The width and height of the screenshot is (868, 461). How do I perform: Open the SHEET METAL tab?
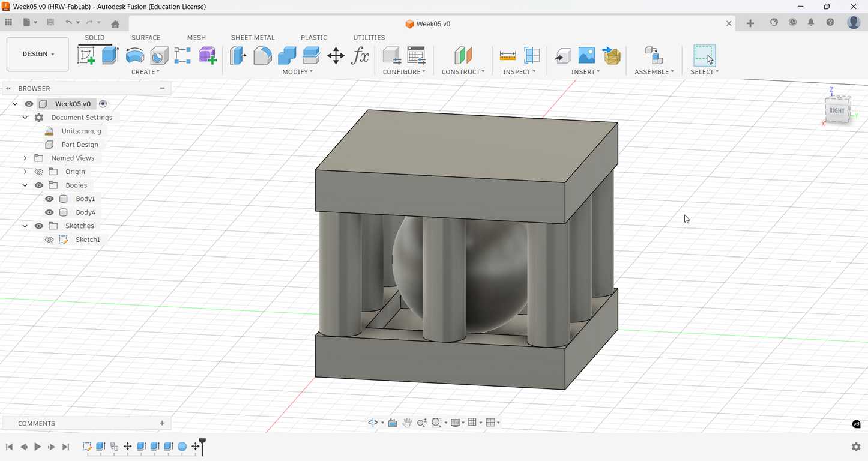(x=253, y=37)
